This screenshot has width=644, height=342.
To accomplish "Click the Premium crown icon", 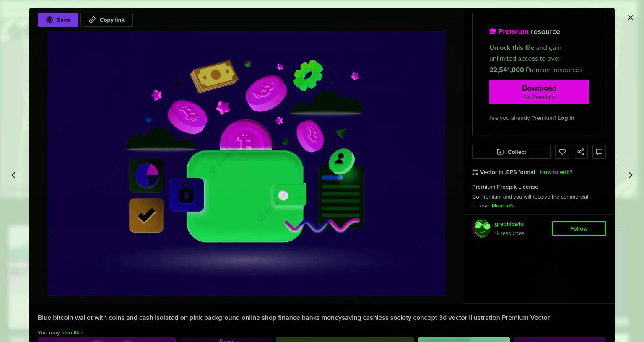I will click(x=493, y=31).
